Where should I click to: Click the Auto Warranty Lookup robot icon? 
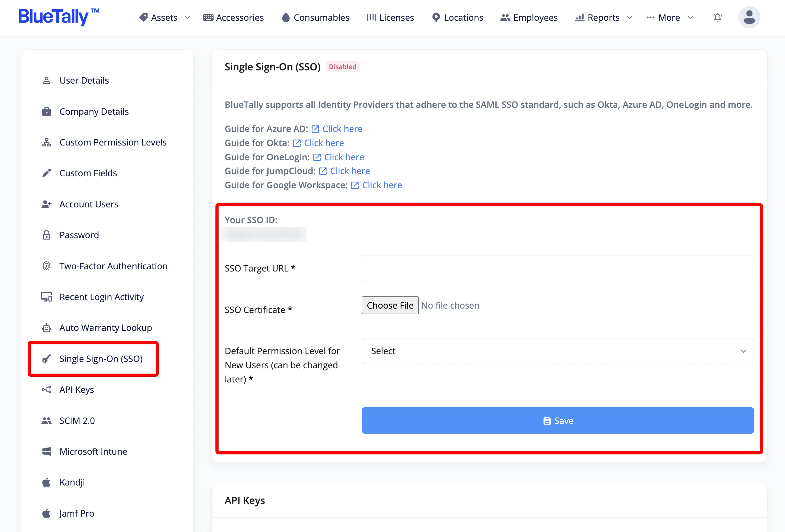(x=47, y=328)
